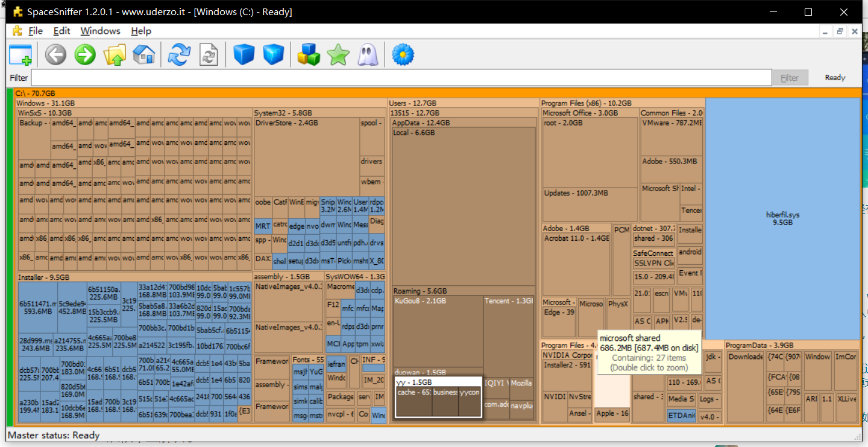Open the Windows menu
Viewport: 868px width, 447px height.
click(100, 31)
